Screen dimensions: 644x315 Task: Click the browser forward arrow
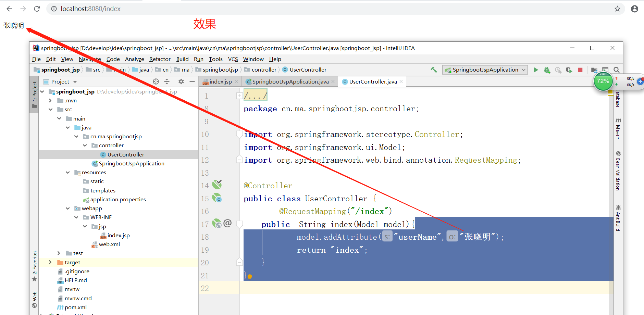(23, 9)
